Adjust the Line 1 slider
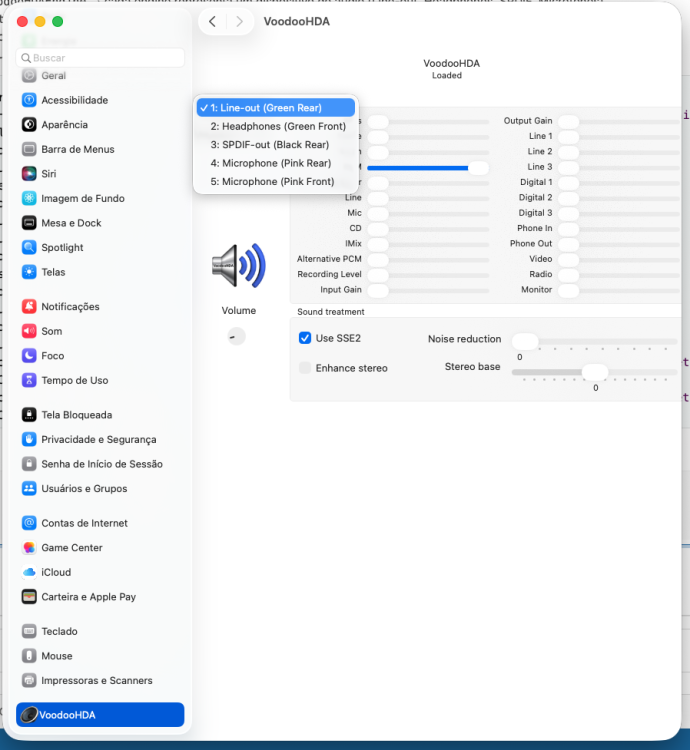Viewport: 690px width, 750px height. click(619, 137)
